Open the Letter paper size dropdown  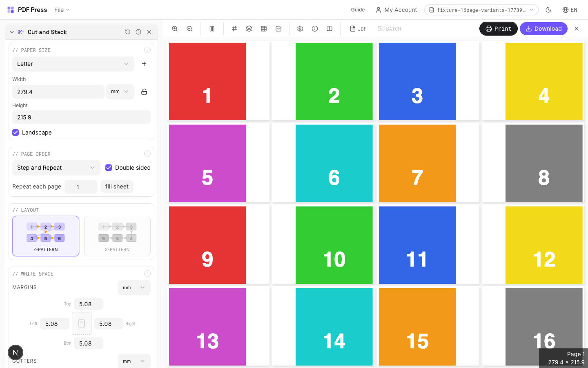(x=73, y=64)
